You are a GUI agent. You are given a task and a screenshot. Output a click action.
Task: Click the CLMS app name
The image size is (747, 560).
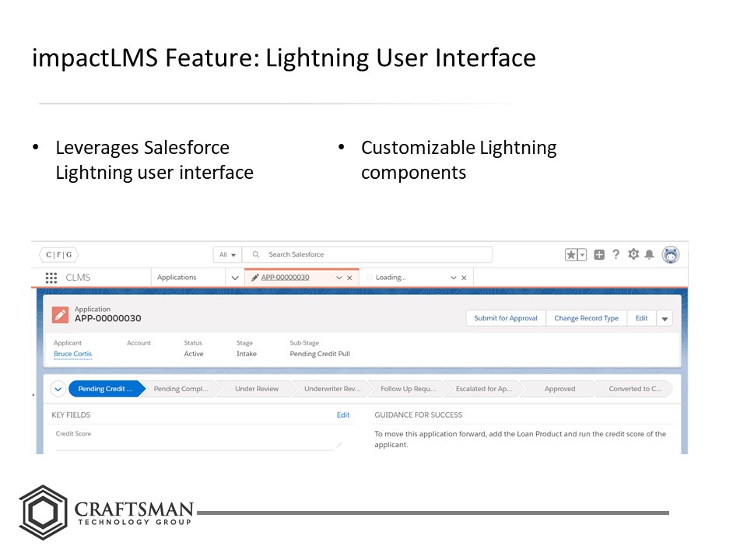tap(78, 278)
